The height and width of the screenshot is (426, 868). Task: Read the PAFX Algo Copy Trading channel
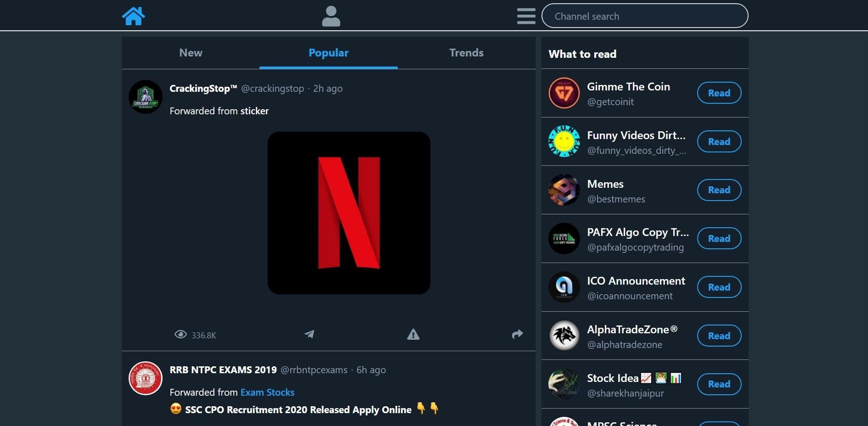719,239
